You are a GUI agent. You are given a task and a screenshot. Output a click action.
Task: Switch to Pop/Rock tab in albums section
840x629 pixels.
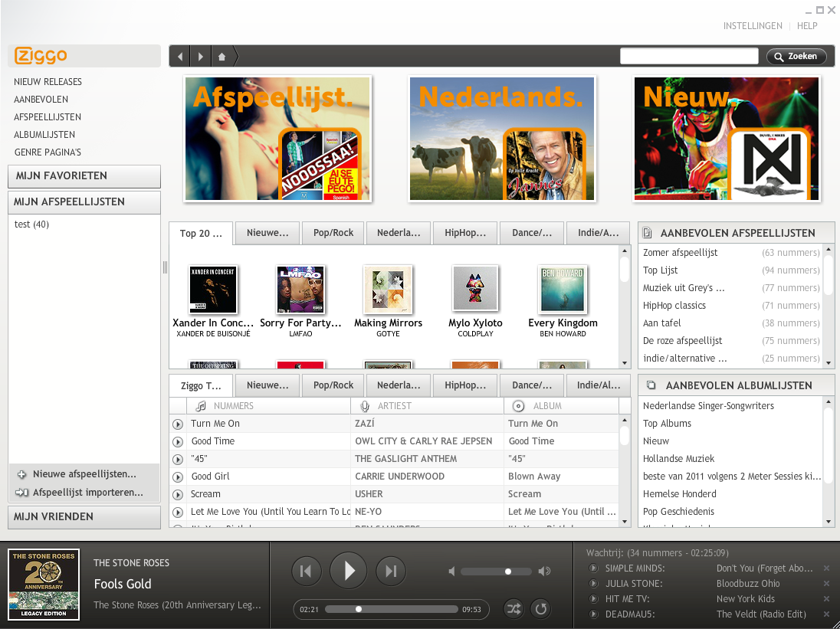(333, 233)
